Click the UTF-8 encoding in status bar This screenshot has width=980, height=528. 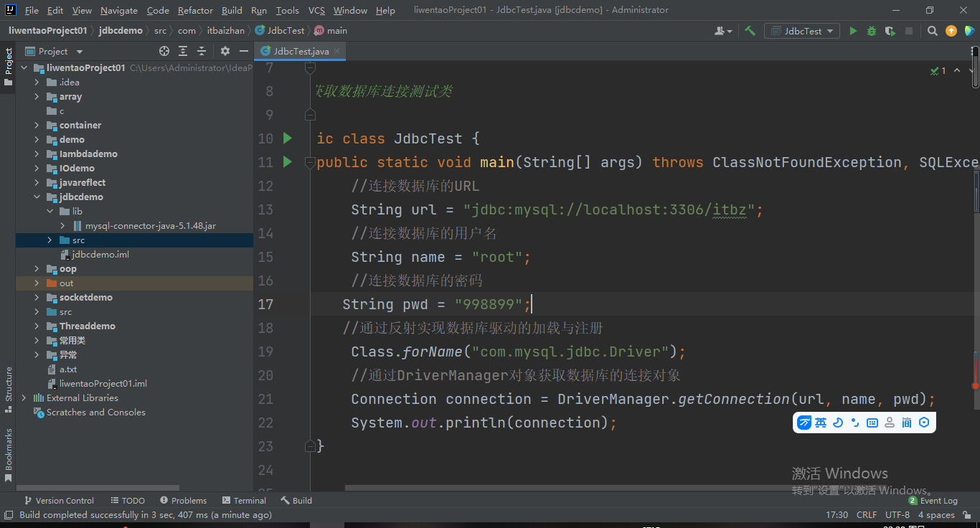(897, 514)
